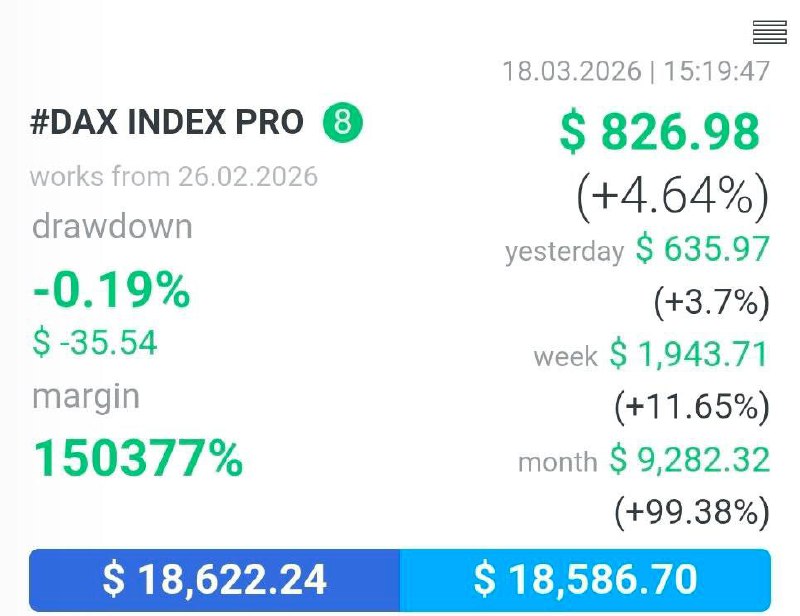Select the month profit $ 9,282.32
800x616 pixels.
(x=690, y=460)
